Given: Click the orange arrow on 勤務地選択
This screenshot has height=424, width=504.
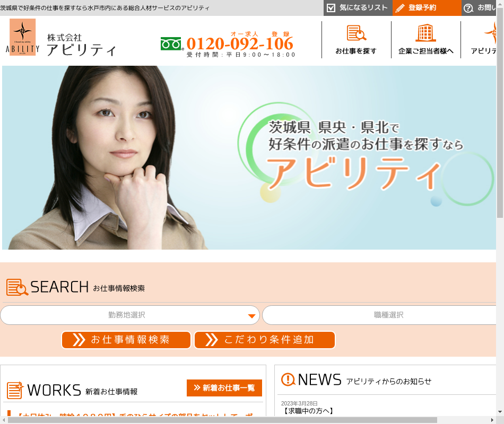Looking at the screenshot, I should pos(252,316).
